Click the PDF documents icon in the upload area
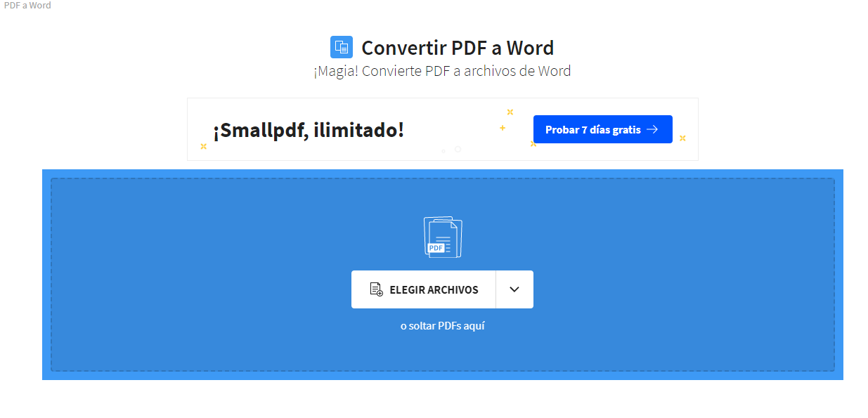The image size is (868, 418). coord(443,237)
